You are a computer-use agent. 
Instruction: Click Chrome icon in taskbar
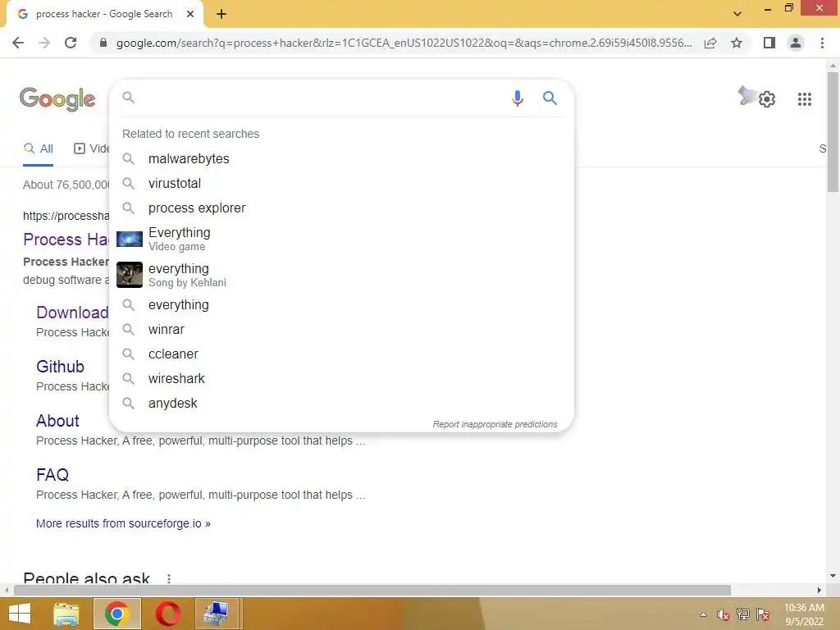click(x=117, y=614)
